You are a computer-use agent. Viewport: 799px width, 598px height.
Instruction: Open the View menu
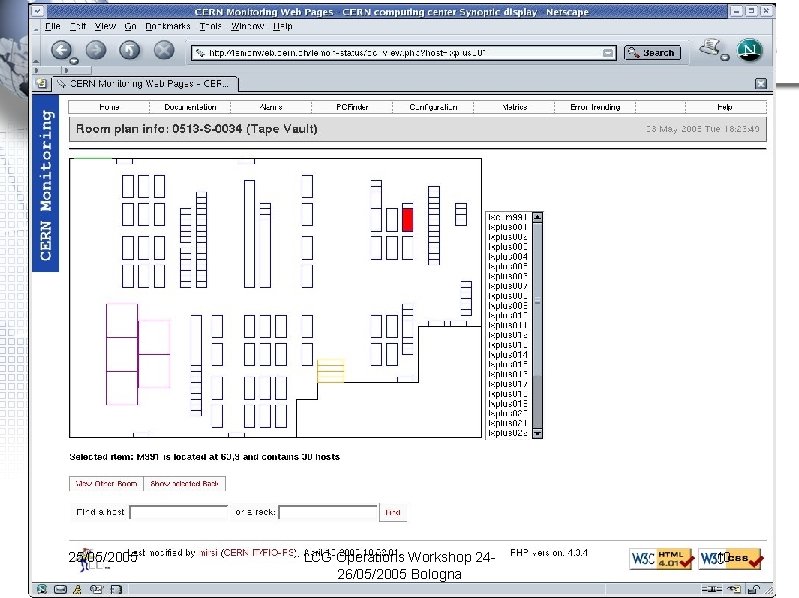coord(105,26)
